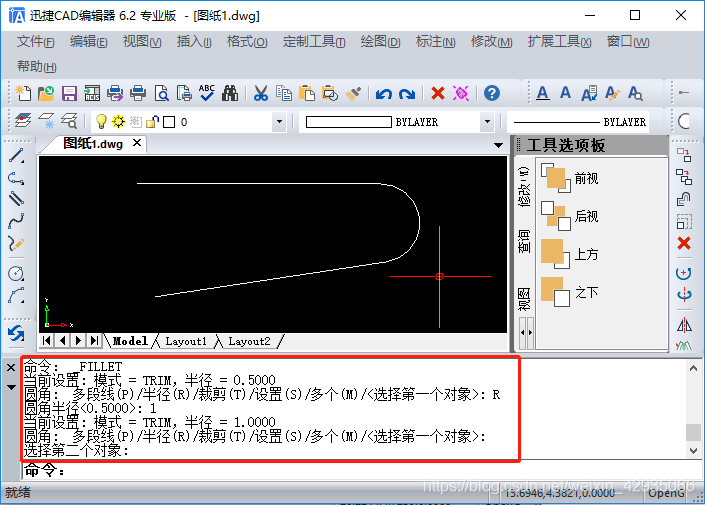Select the 前视 front view option
The height and width of the screenshot is (505, 705).
[570, 179]
